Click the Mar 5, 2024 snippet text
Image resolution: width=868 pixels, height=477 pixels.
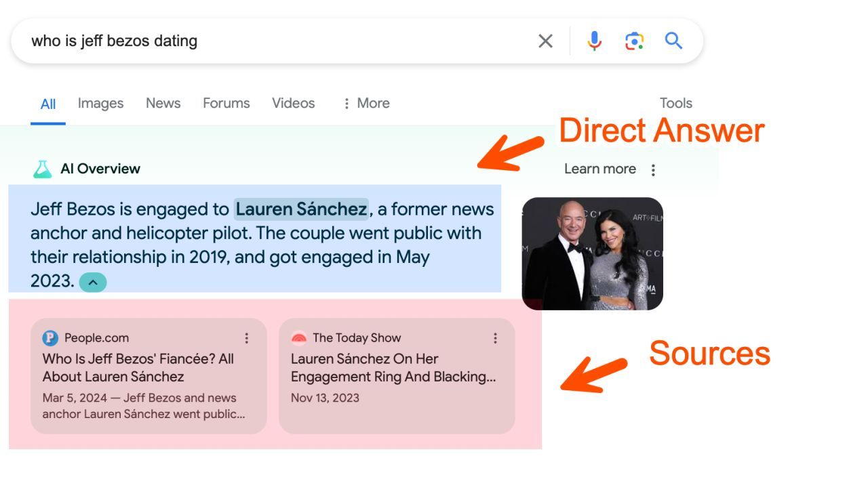coord(144,406)
